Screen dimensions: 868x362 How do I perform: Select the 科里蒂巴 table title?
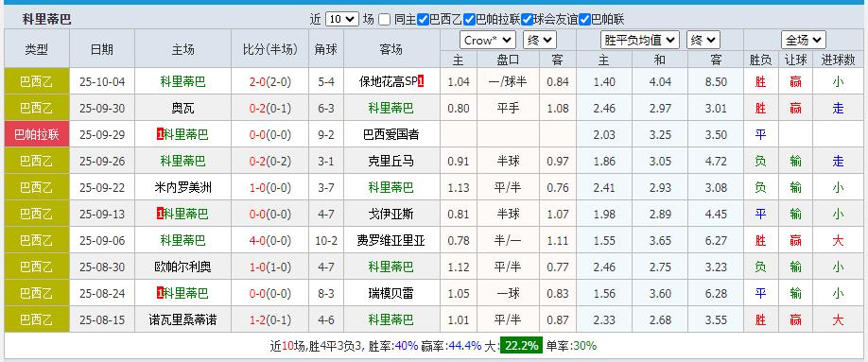click(47, 20)
